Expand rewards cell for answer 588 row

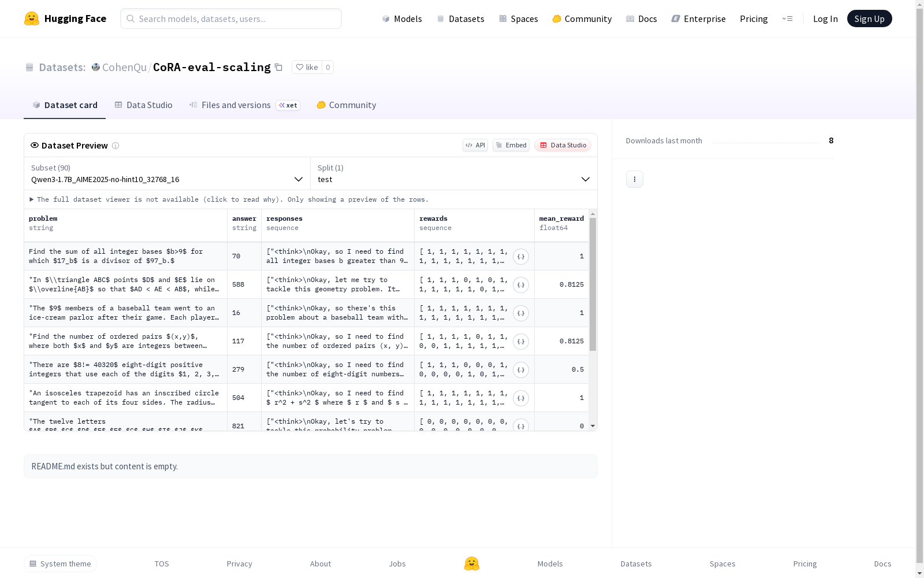(521, 285)
